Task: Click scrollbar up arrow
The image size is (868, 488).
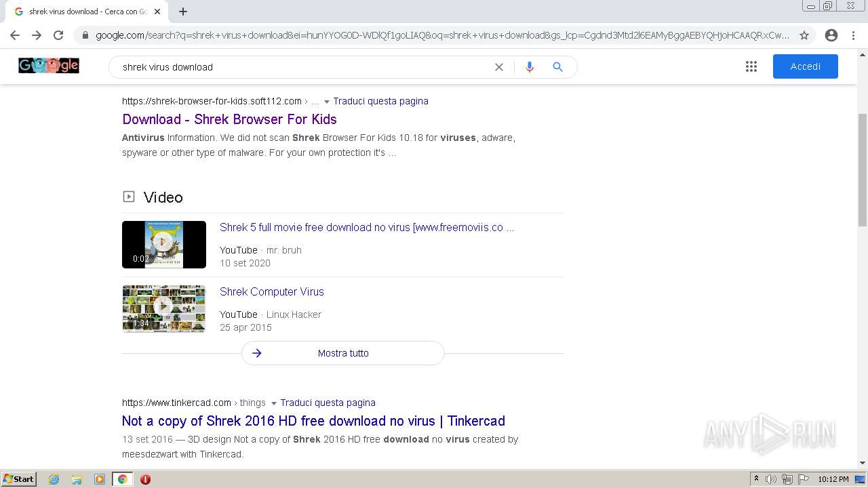Action: pyautogui.click(x=863, y=54)
